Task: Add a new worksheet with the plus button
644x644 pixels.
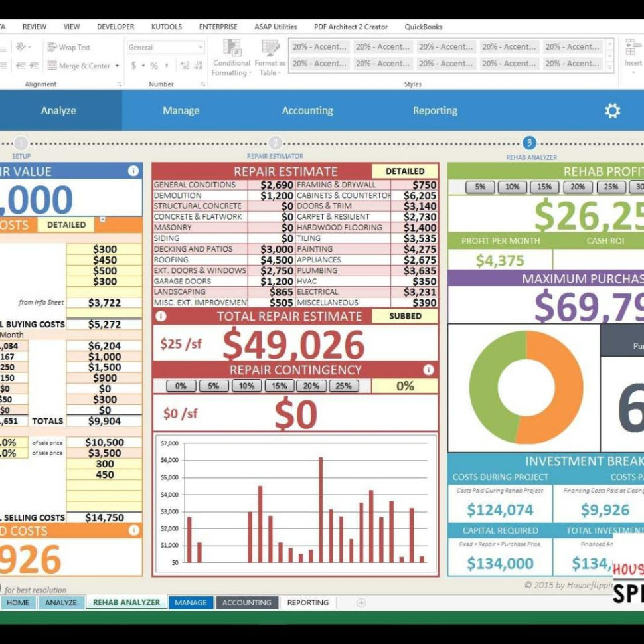Action: point(361,603)
